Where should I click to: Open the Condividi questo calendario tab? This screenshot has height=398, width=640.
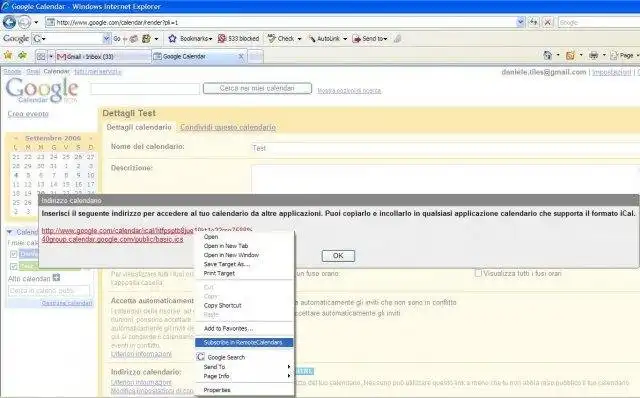coord(228,127)
